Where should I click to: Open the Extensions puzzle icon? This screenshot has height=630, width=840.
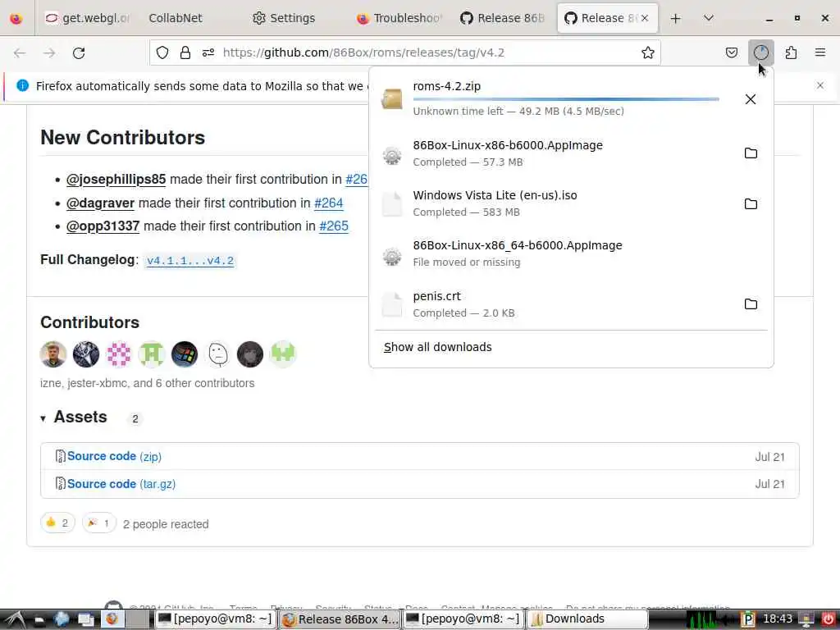(791, 52)
